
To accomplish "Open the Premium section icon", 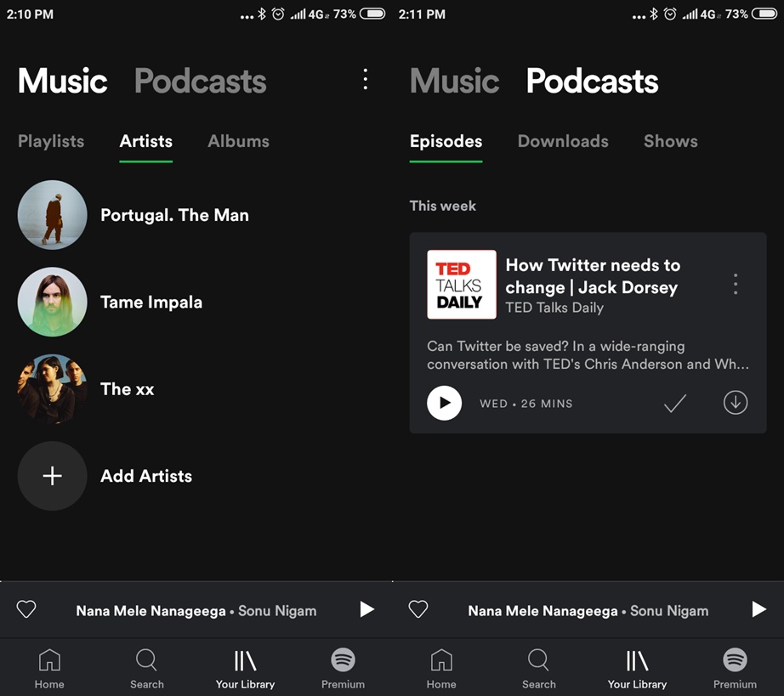I will [343, 667].
